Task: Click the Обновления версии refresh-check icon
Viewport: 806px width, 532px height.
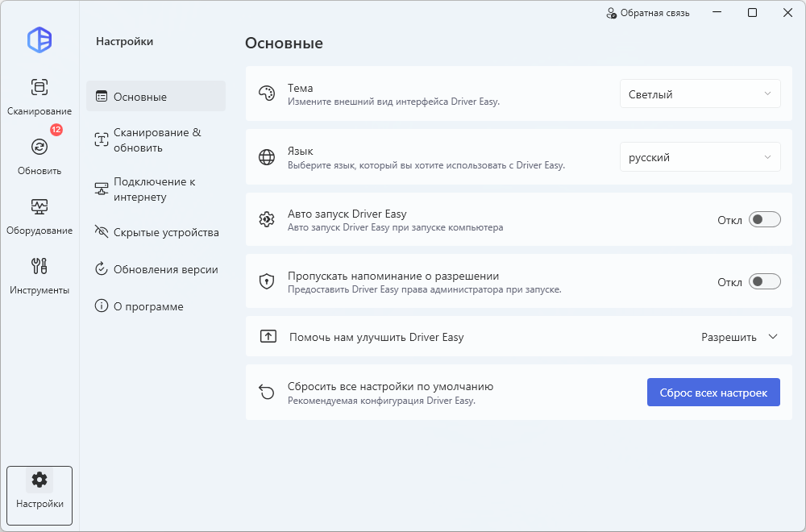Action: point(102,269)
